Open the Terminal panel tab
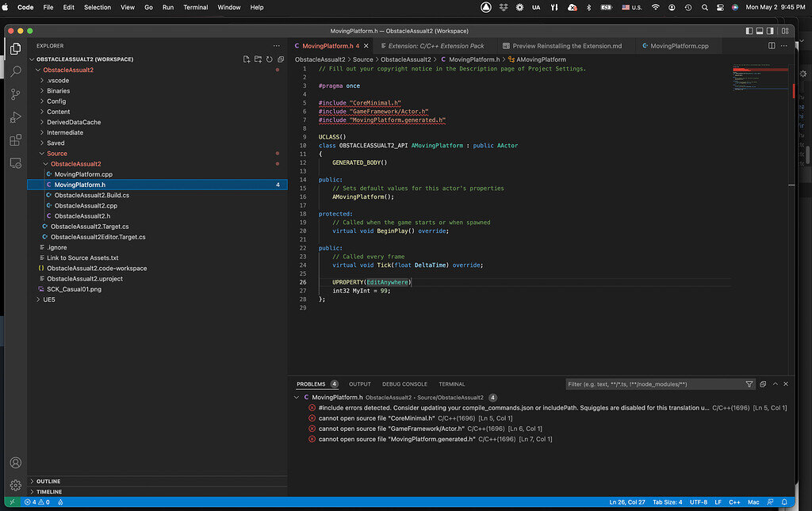Image resolution: width=812 pixels, height=511 pixels. 452,384
